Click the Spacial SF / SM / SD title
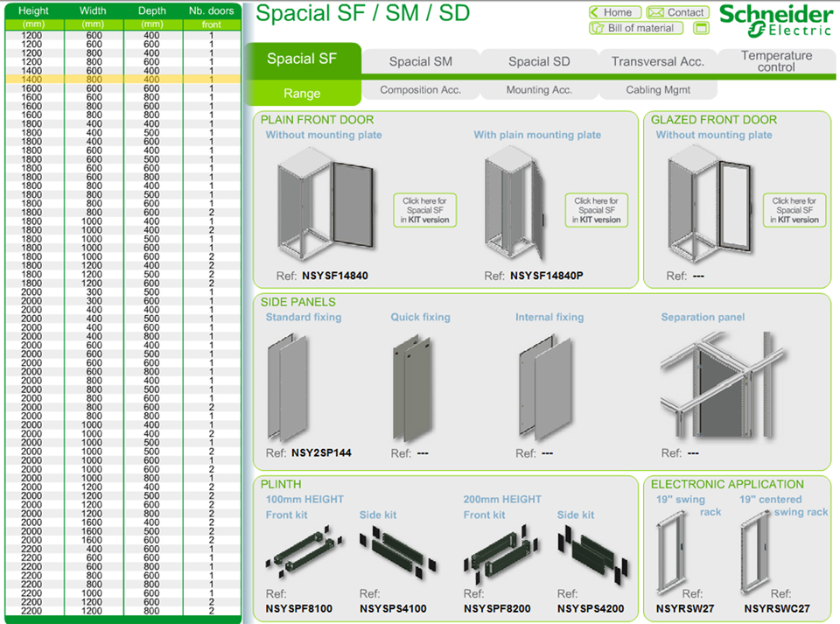 pyautogui.click(x=362, y=13)
